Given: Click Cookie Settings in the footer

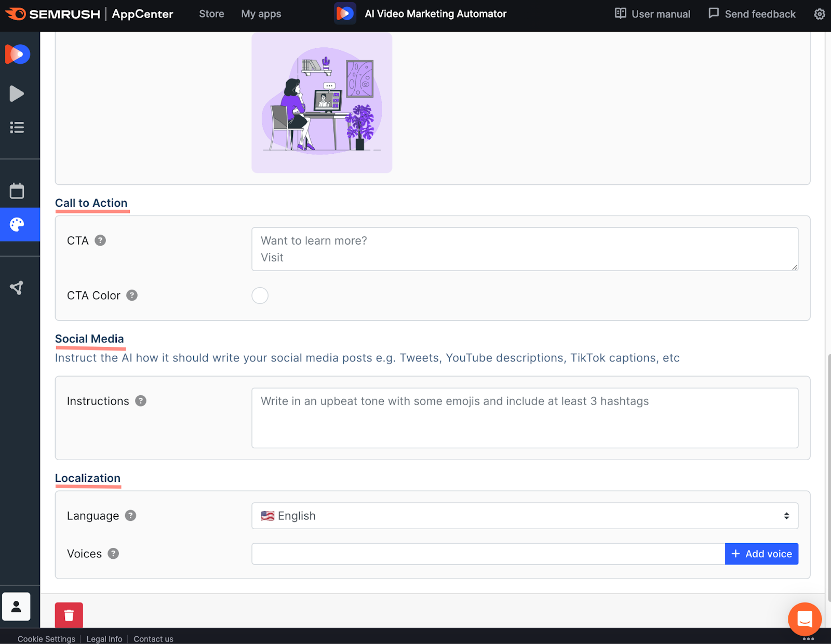Looking at the screenshot, I should point(46,638).
